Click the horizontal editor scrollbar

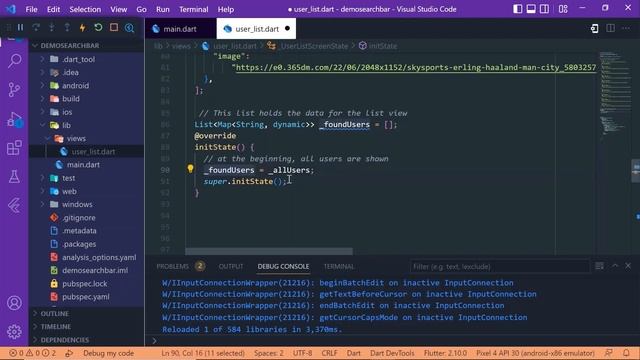tap(269, 251)
